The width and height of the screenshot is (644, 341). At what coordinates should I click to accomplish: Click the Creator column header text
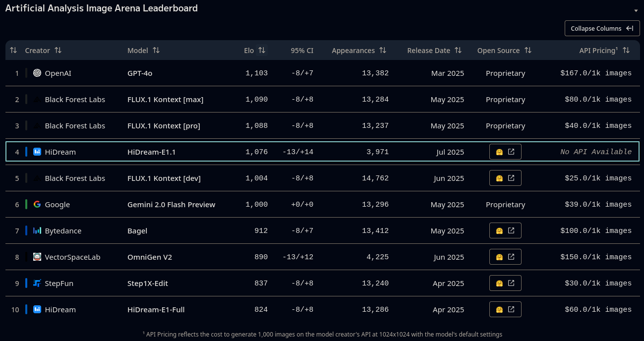37,51
